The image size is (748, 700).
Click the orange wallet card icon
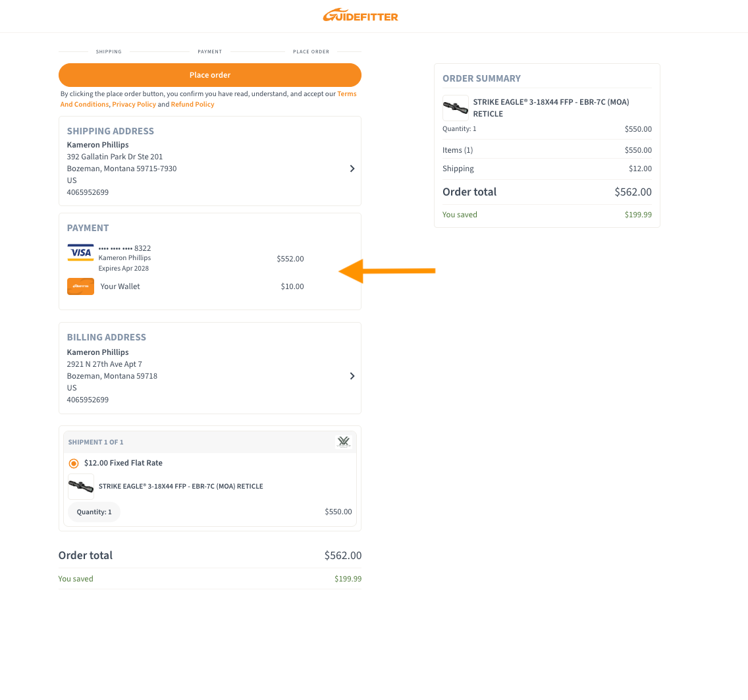point(80,286)
